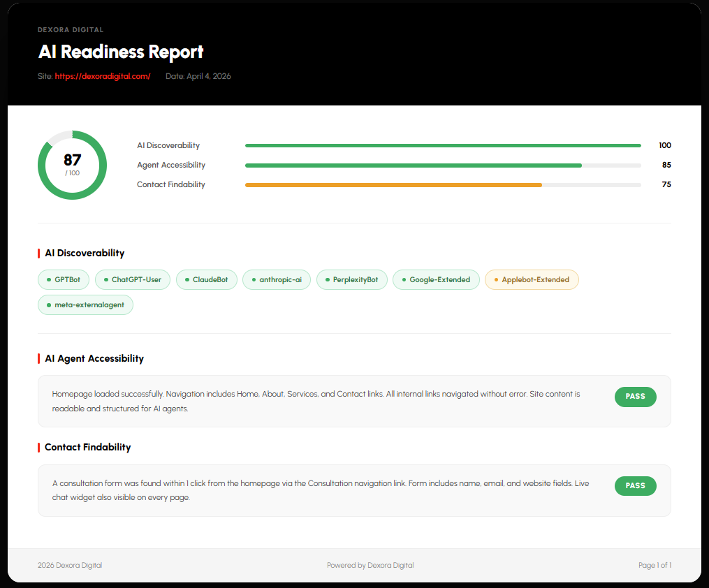709x588 pixels.
Task: Click the ChatGPT-User crawler badge
Action: point(132,279)
